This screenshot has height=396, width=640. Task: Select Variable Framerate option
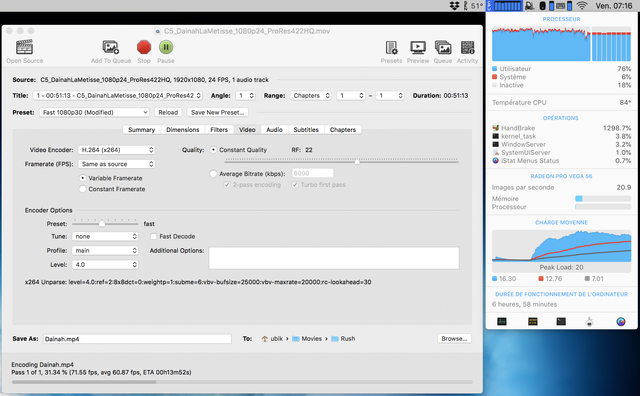pyautogui.click(x=83, y=178)
